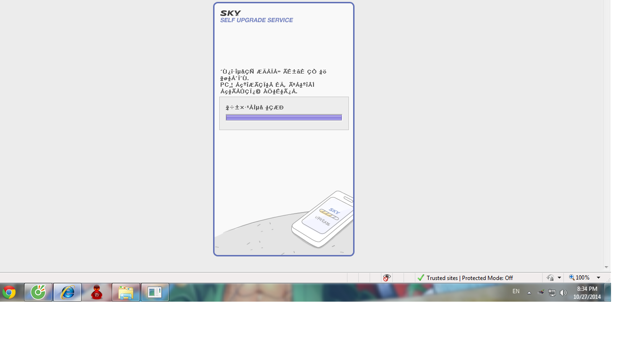Image resolution: width=644 pixels, height=362 pixels.
Task: Switch to Internet Explorer in the taskbar
Action: (67, 293)
